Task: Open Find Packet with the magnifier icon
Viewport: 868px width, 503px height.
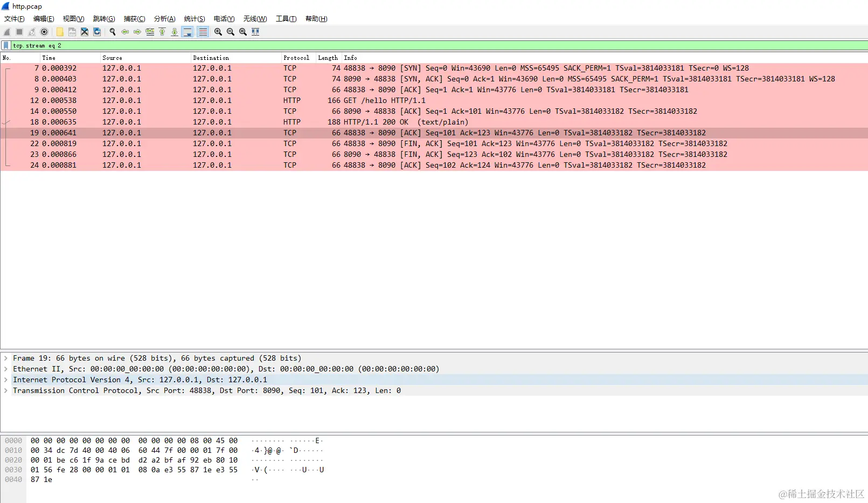Action: pyautogui.click(x=113, y=32)
